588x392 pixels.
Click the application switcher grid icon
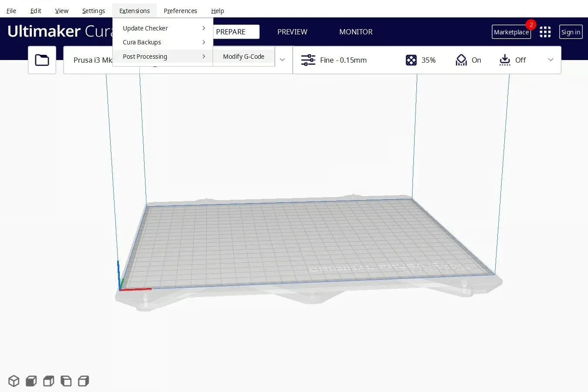click(545, 32)
